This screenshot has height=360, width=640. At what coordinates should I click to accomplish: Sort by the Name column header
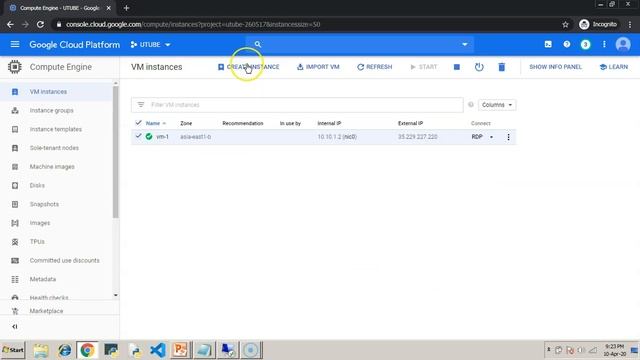coord(153,123)
